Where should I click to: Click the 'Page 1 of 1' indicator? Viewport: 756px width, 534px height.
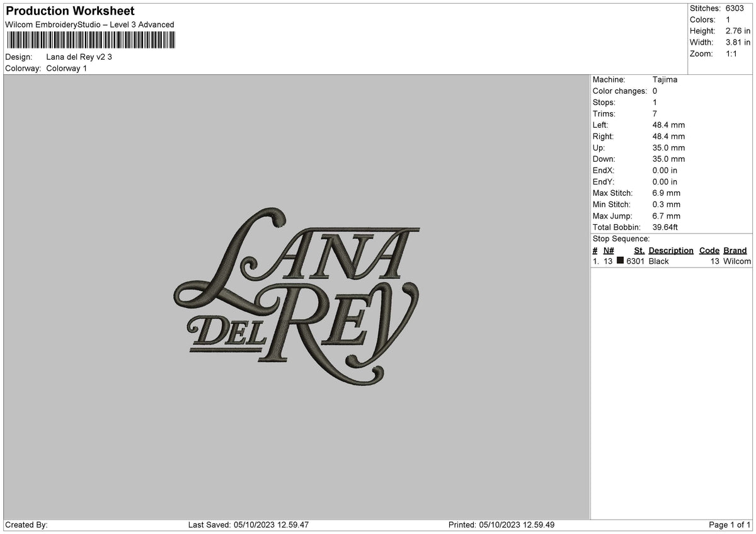(730, 525)
